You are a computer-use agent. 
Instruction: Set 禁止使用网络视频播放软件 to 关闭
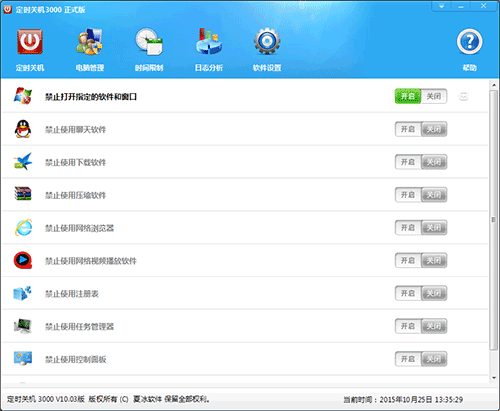pos(434,260)
